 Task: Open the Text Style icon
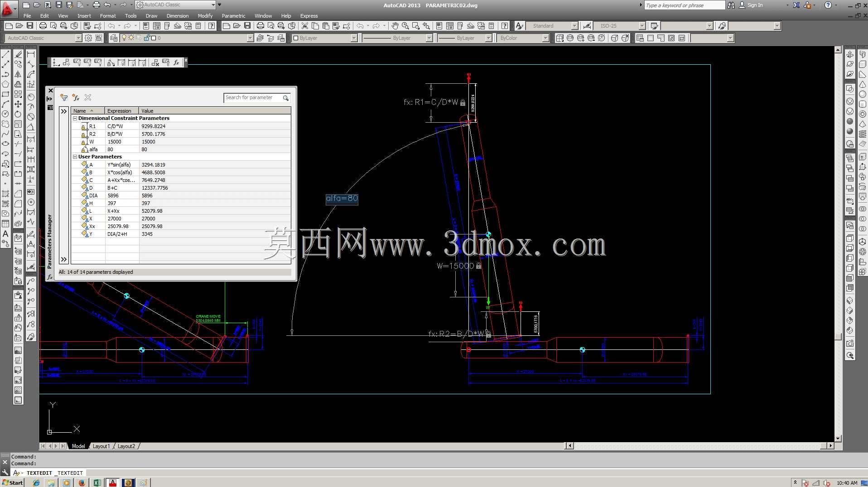tap(520, 26)
